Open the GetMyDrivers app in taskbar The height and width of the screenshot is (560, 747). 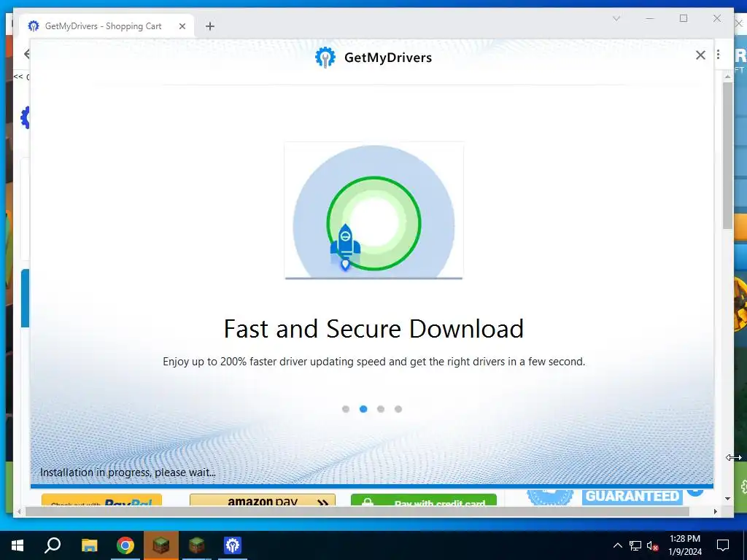233,545
